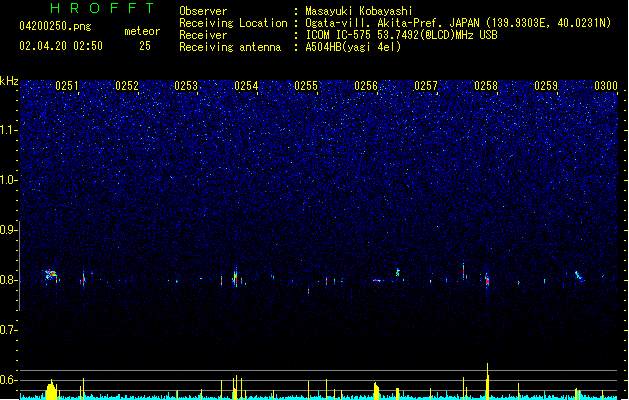Click the HROFFT title text
Image resolution: width=629 pixels, height=400 pixels.
coord(102,8)
